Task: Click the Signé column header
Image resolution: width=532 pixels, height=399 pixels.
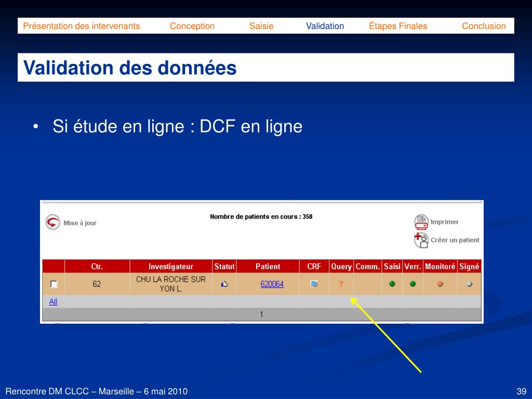Action: (x=469, y=267)
